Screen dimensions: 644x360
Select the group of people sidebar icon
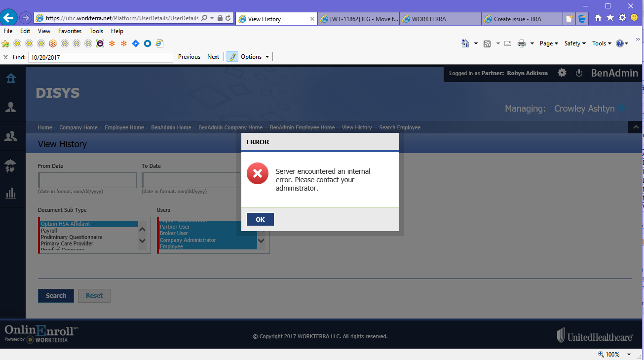(x=10, y=136)
